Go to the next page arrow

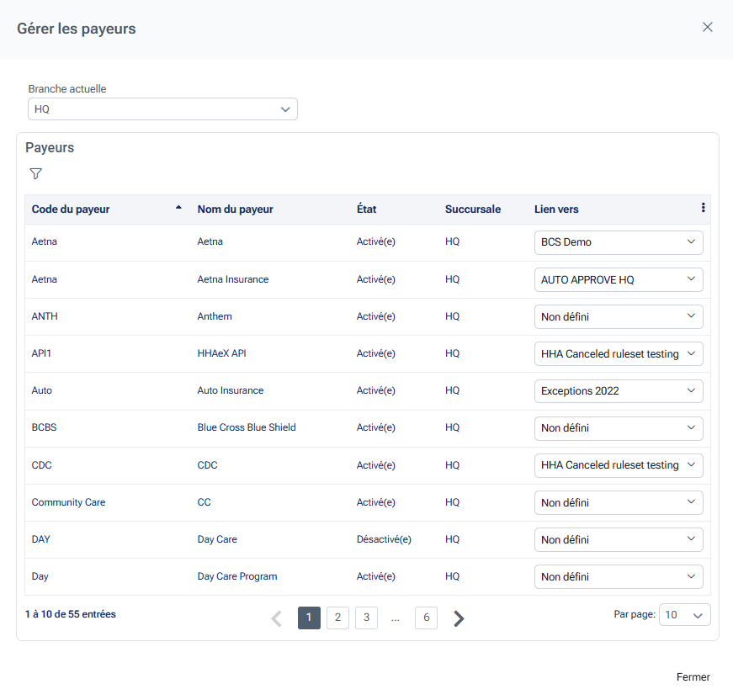coord(459,619)
